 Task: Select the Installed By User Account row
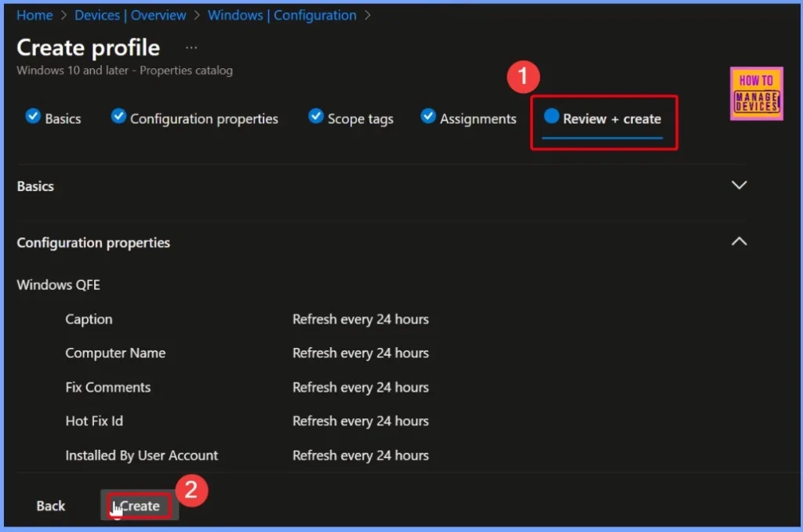(247, 455)
